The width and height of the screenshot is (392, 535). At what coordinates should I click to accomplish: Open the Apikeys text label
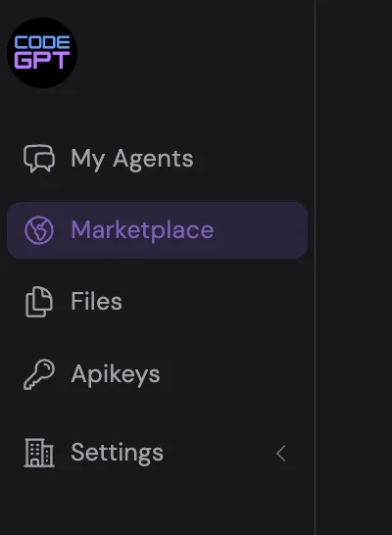(116, 375)
